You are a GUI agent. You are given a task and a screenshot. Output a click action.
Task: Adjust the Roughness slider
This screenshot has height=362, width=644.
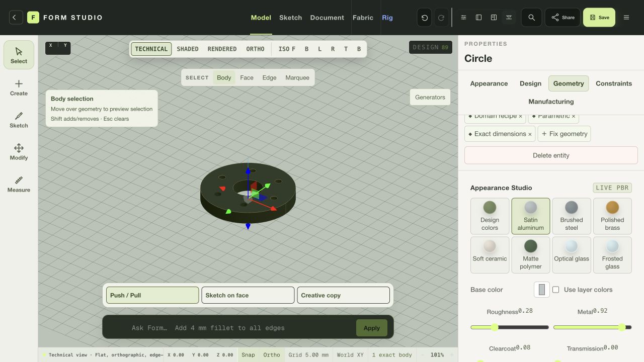click(510, 327)
